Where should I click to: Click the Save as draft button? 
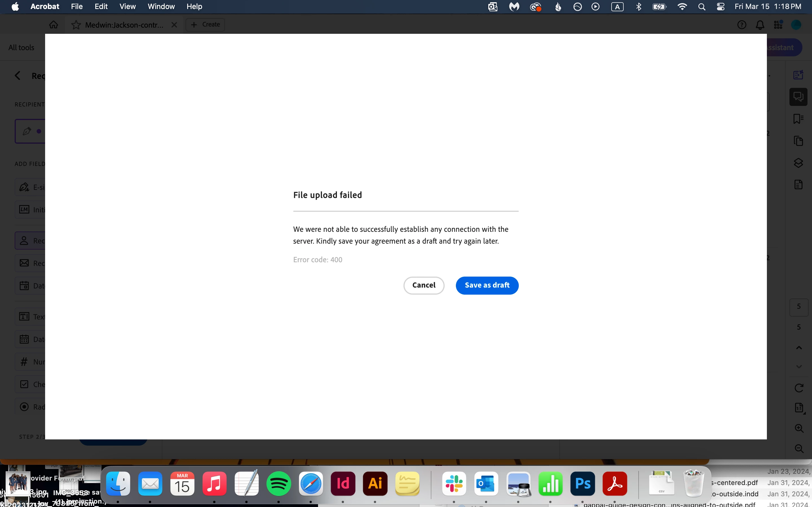tap(487, 285)
